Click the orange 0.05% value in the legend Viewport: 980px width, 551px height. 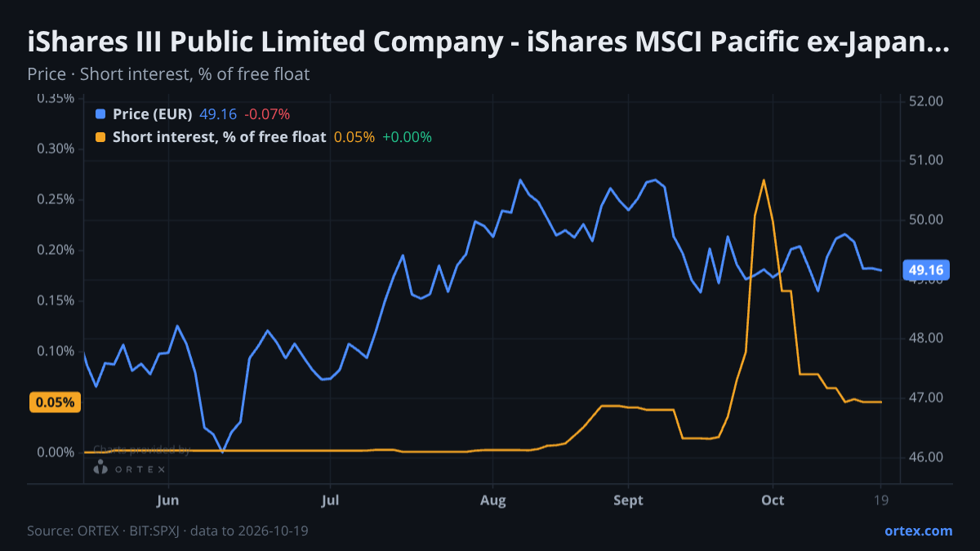click(x=354, y=137)
